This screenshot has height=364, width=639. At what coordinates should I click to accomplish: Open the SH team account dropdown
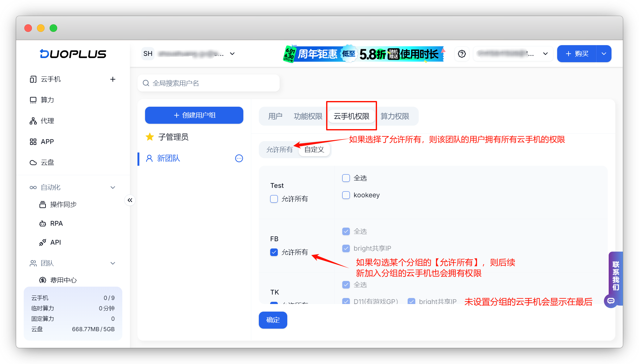click(232, 54)
